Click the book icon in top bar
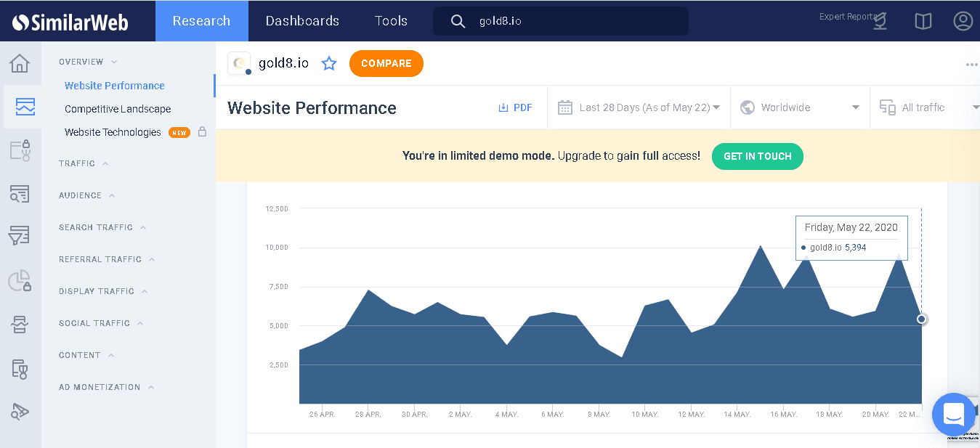 pos(923,22)
